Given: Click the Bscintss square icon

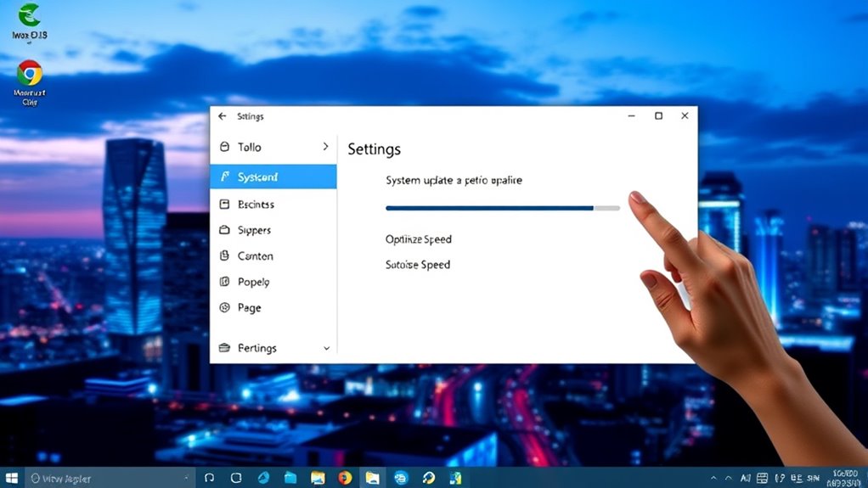Looking at the screenshot, I should pyautogui.click(x=224, y=205).
